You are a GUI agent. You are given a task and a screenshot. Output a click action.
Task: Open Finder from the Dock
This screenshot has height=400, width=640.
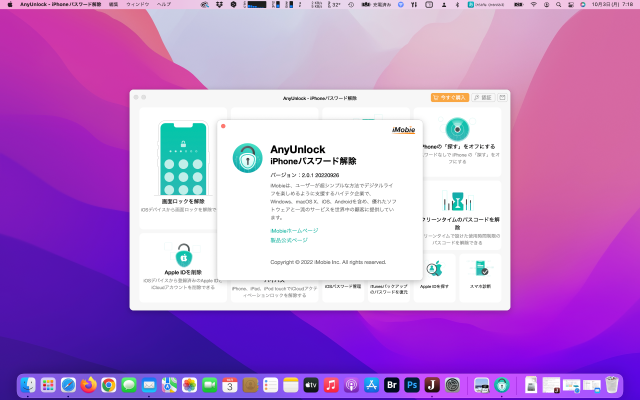click(28, 385)
